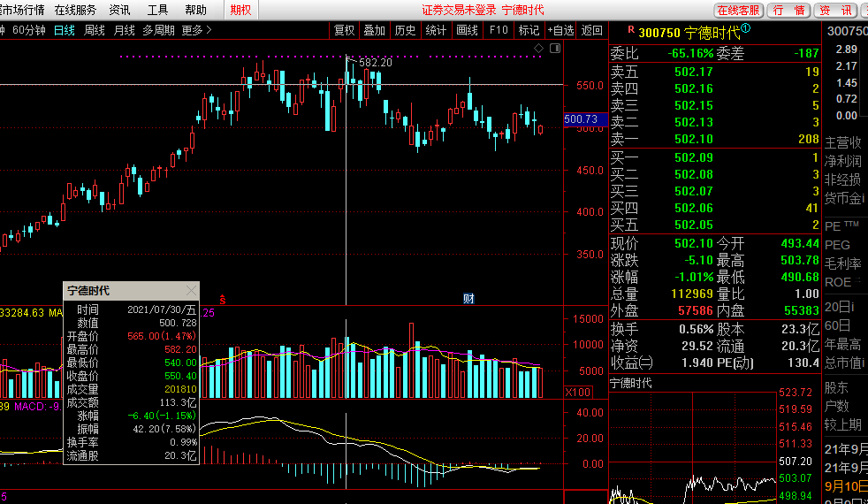Click the red S marker on chart

pos(223,300)
